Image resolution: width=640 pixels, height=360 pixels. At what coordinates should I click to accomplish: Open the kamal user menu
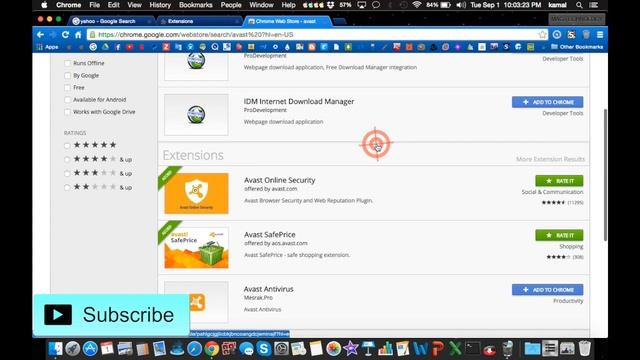[x=557, y=5]
